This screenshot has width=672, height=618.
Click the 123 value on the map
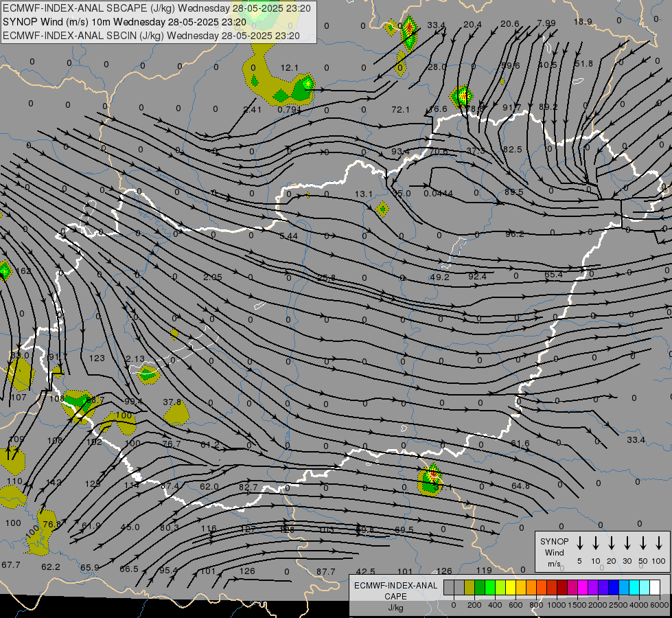click(97, 358)
